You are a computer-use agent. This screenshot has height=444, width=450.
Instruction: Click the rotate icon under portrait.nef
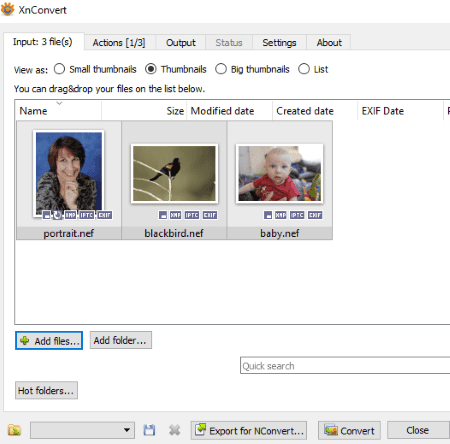click(57, 215)
